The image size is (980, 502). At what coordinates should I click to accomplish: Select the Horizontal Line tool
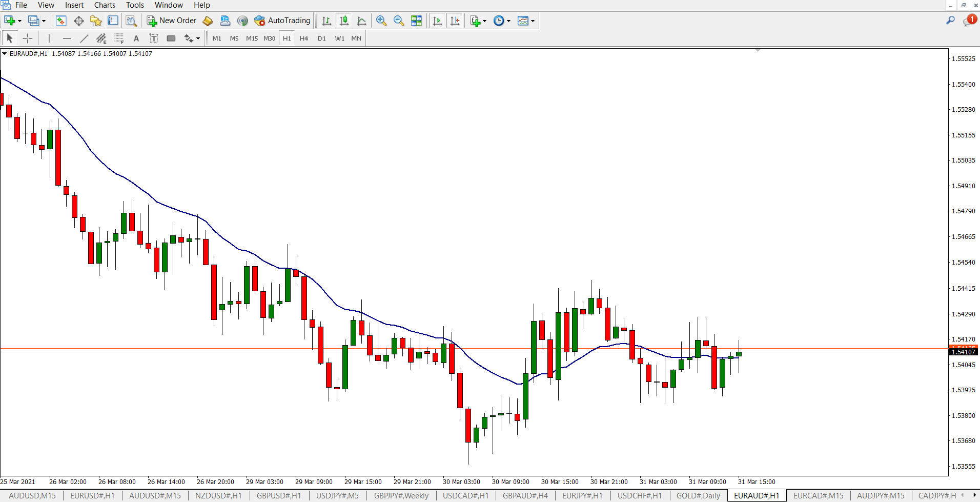pyautogui.click(x=67, y=38)
